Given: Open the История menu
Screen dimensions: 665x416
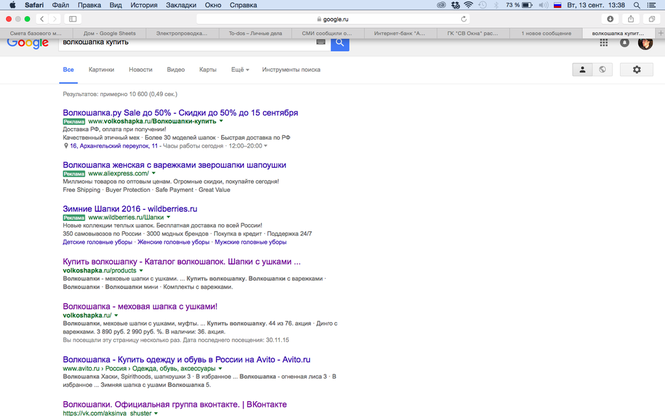Looking at the screenshot, I should coord(144,5).
